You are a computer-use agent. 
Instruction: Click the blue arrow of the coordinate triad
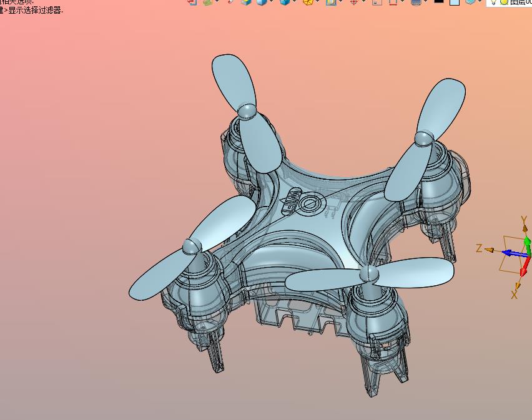point(513,253)
